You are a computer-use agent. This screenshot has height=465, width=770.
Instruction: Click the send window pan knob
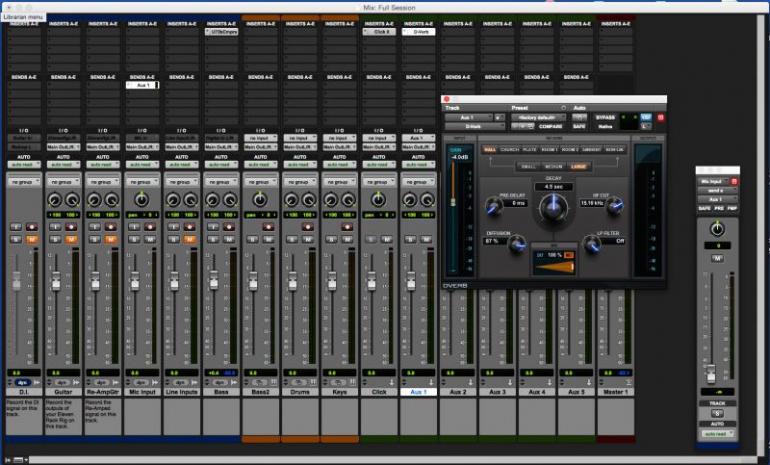coord(717,228)
